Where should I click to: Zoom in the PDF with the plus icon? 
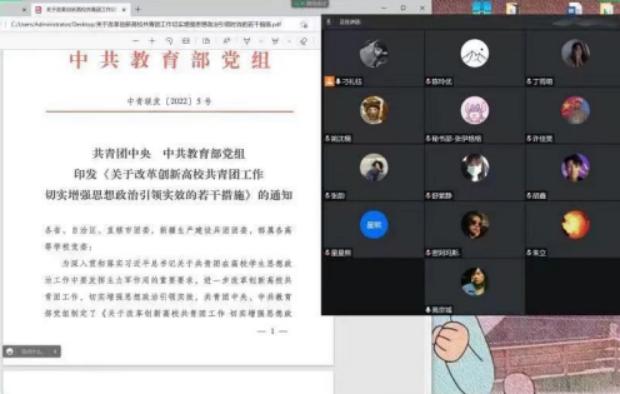coord(152,41)
